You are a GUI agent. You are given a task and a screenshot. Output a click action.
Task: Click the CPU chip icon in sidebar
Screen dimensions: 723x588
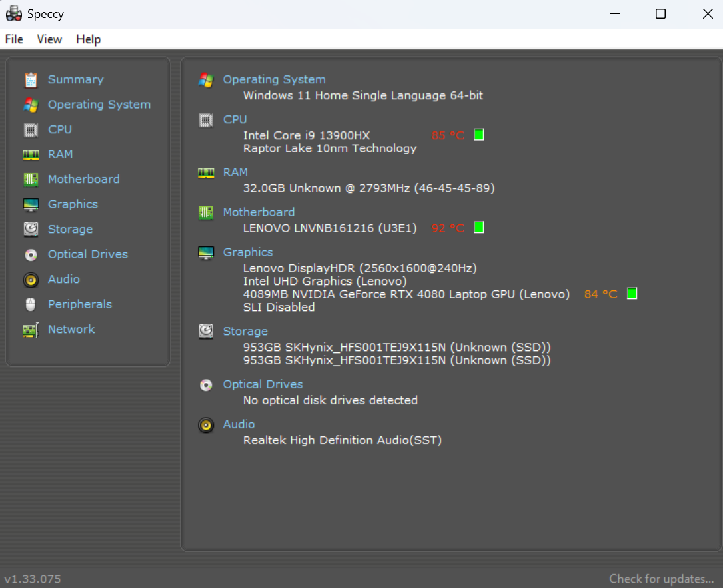pos(31,130)
